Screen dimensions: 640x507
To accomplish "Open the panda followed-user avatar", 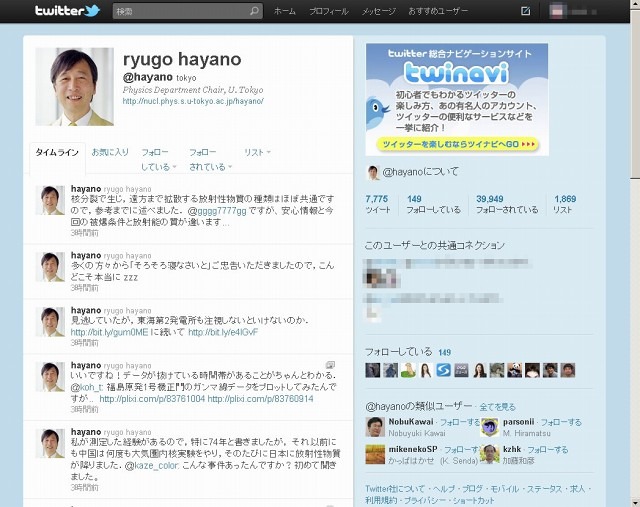I will 515,370.
